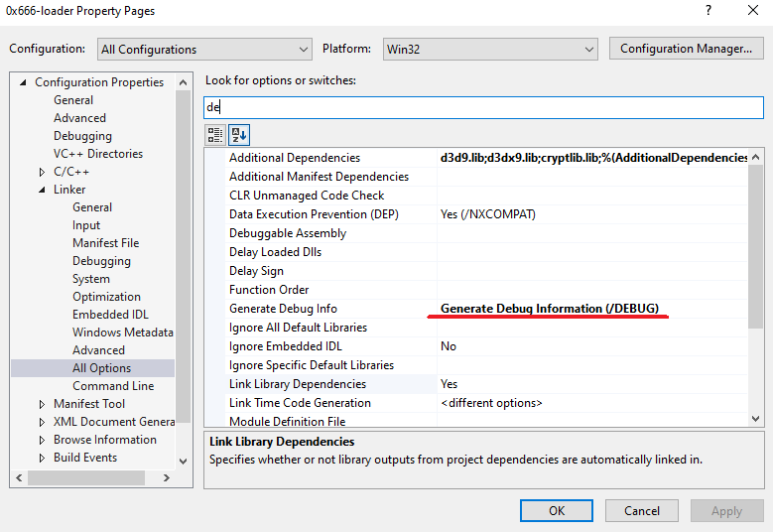Select the Generate Debug Info property row
773x532 pixels.
click(283, 309)
